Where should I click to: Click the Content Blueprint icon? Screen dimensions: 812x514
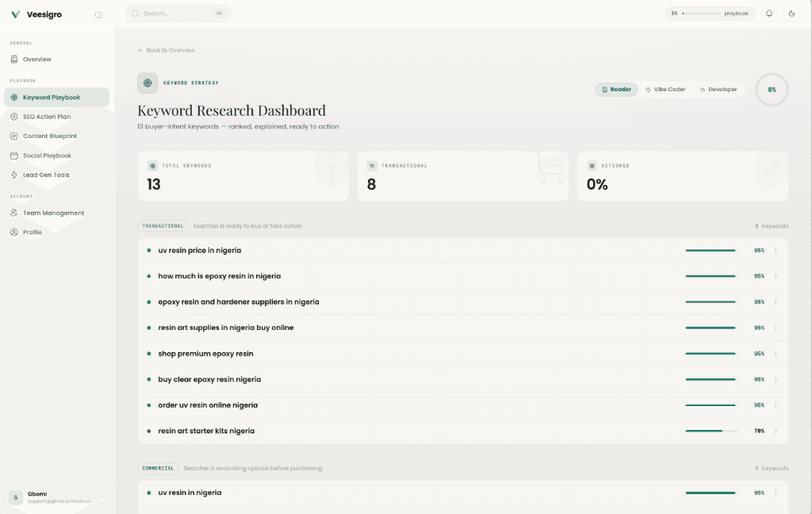(x=14, y=136)
